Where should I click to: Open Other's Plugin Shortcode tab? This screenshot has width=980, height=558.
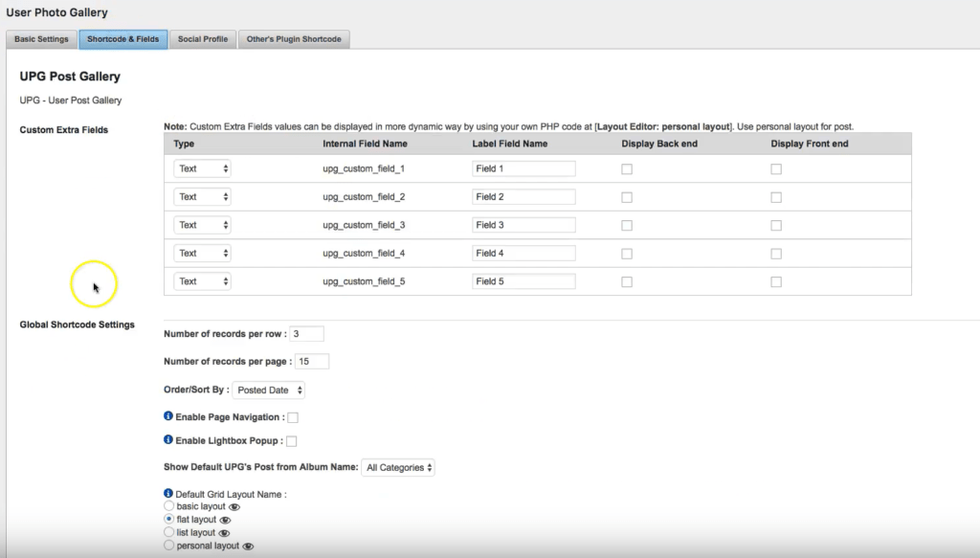click(x=294, y=38)
